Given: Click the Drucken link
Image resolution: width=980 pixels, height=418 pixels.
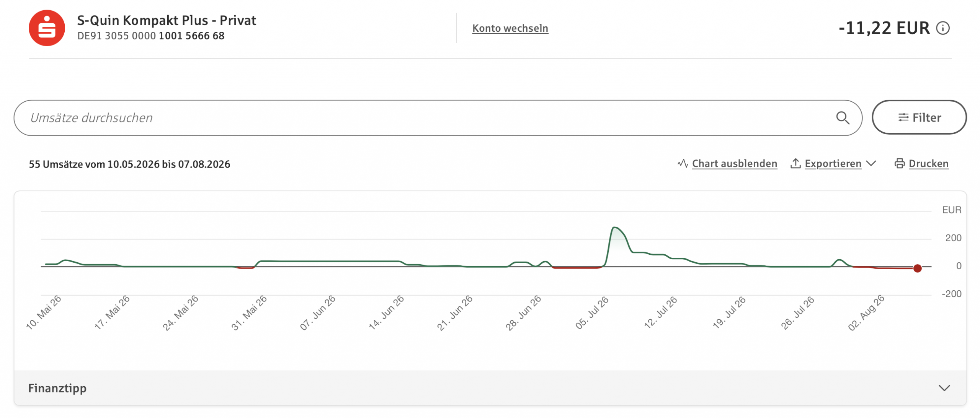Looking at the screenshot, I should (x=928, y=163).
